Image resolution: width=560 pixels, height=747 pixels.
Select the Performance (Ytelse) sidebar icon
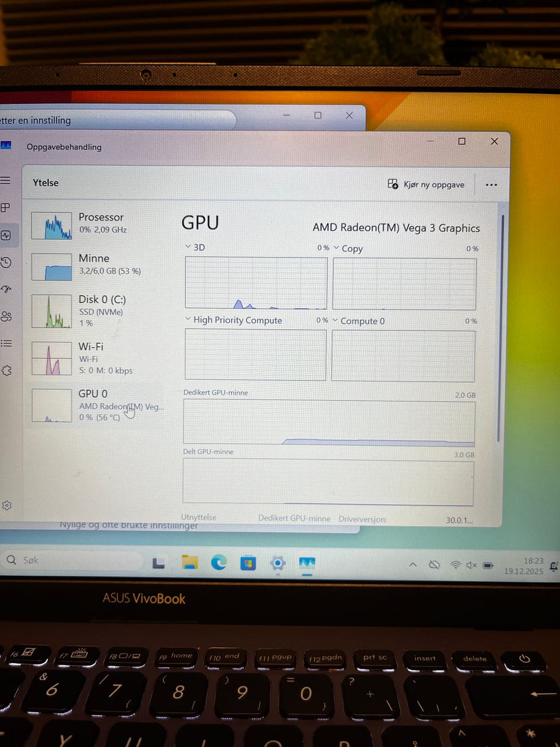pos(6,235)
